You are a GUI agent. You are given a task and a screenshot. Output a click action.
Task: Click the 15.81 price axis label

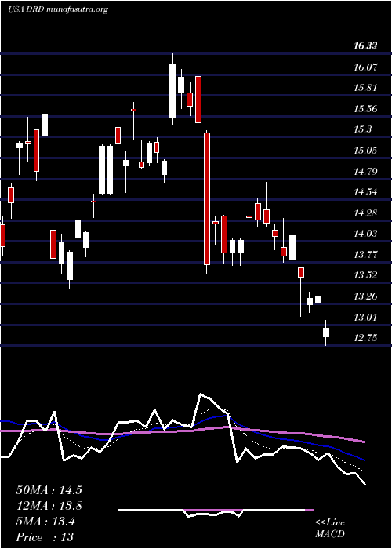click(366, 88)
